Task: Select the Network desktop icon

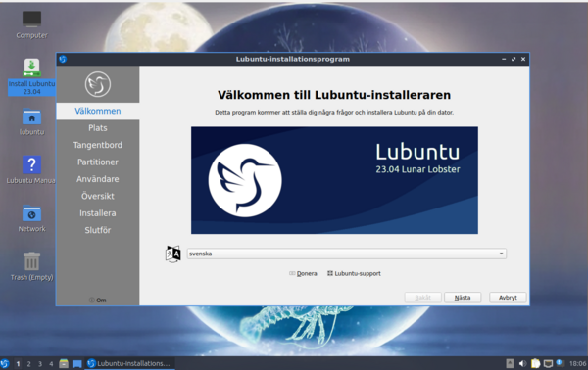Action: tap(32, 218)
